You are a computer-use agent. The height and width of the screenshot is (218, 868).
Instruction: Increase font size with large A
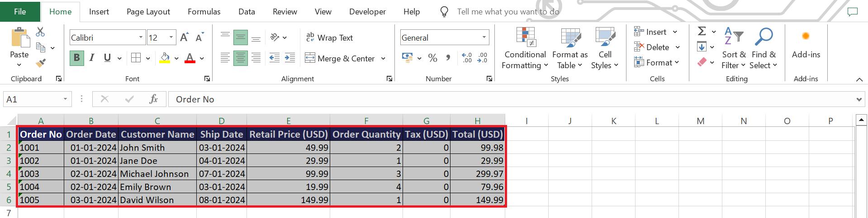point(184,37)
